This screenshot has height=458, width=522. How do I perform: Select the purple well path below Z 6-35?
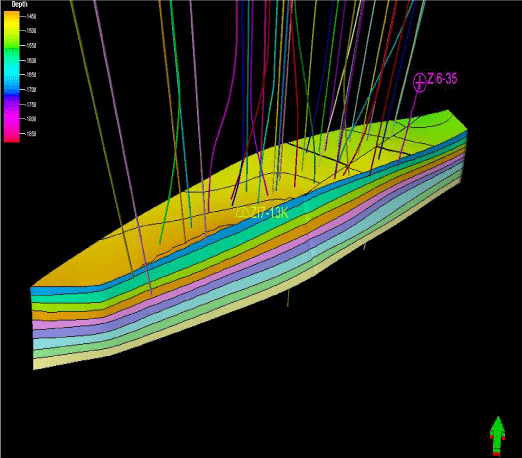(408, 128)
